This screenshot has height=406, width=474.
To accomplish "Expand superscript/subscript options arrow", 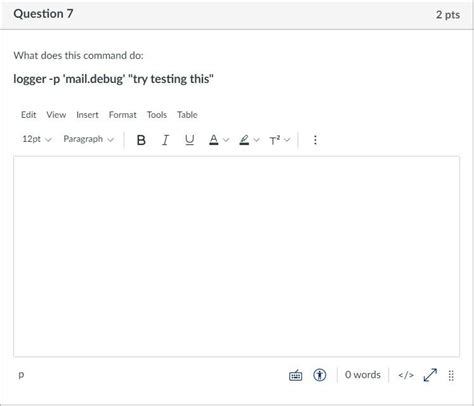I will [287, 140].
